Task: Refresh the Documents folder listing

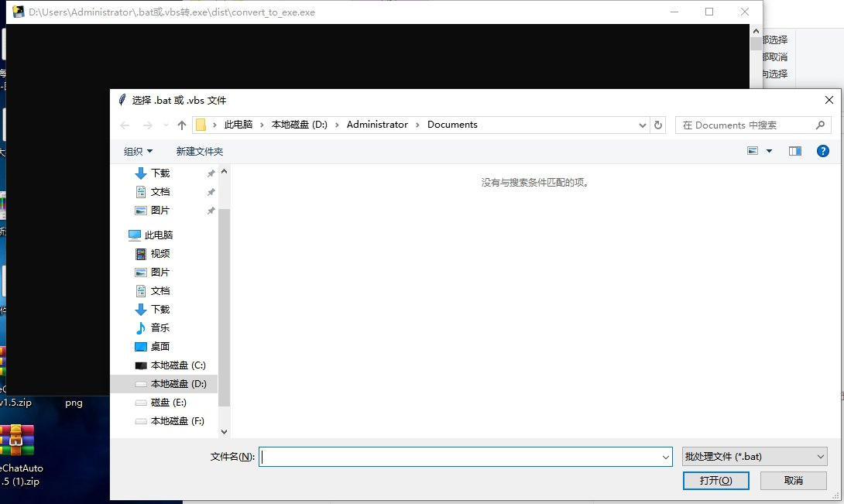Action: (x=657, y=125)
